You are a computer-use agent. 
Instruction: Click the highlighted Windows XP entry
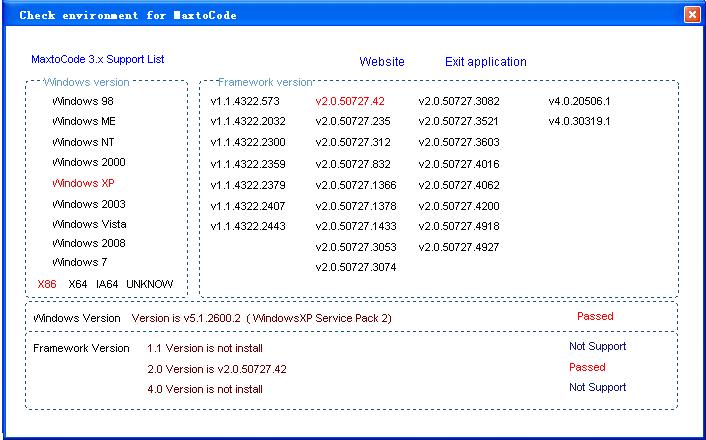coord(83,183)
